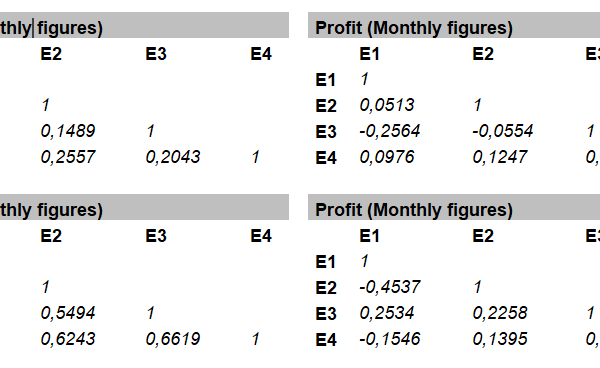
Task: Click the value 0,2534
Action: pos(387,313)
